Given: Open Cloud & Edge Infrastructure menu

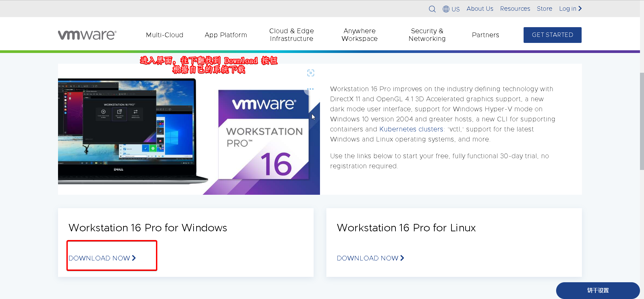Looking at the screenshot, I should click(x=291, y=35).
